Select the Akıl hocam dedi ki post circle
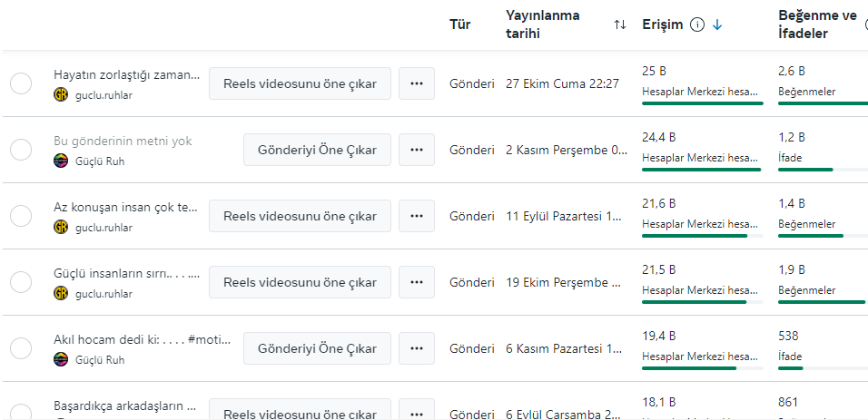The image size is (868, 420). coord(21,348)
